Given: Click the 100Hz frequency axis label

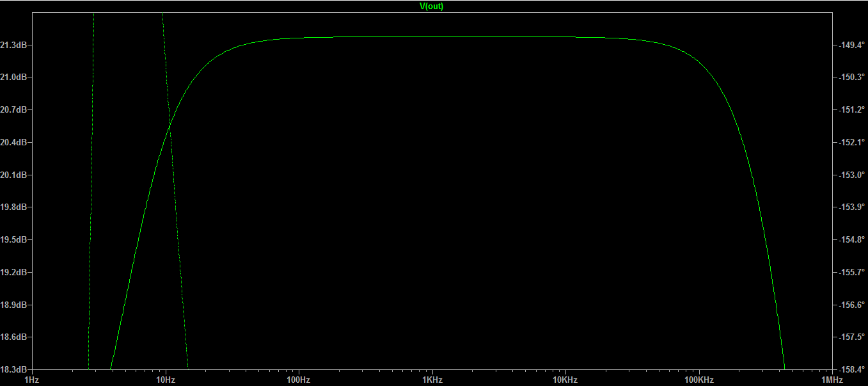Looking at the screenshot, I should coord(298,380).
